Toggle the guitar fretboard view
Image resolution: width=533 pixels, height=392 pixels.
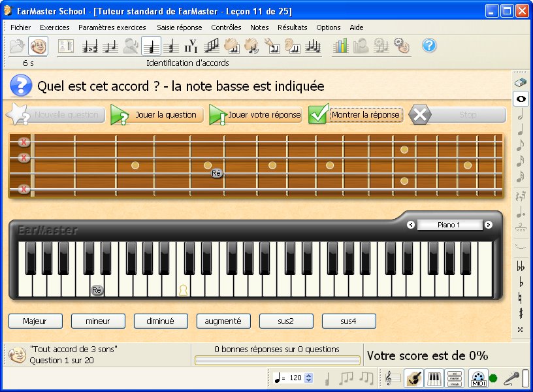(413, 378)
